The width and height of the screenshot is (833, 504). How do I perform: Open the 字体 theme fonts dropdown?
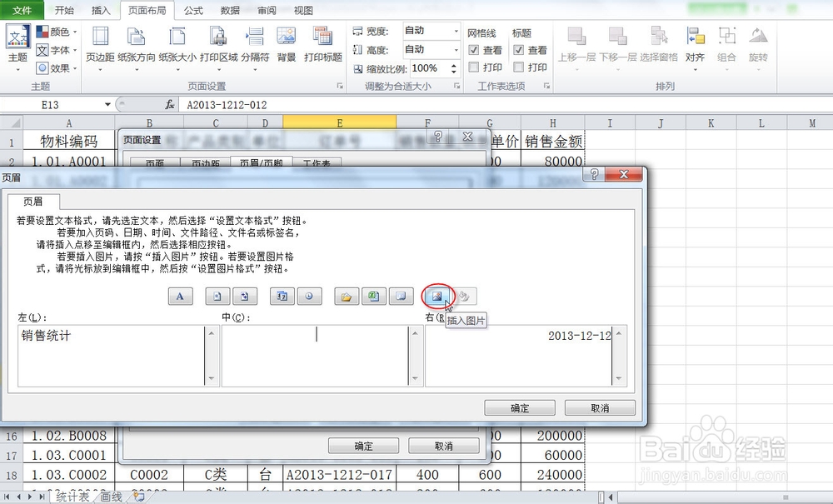click(x=57, y=50)
